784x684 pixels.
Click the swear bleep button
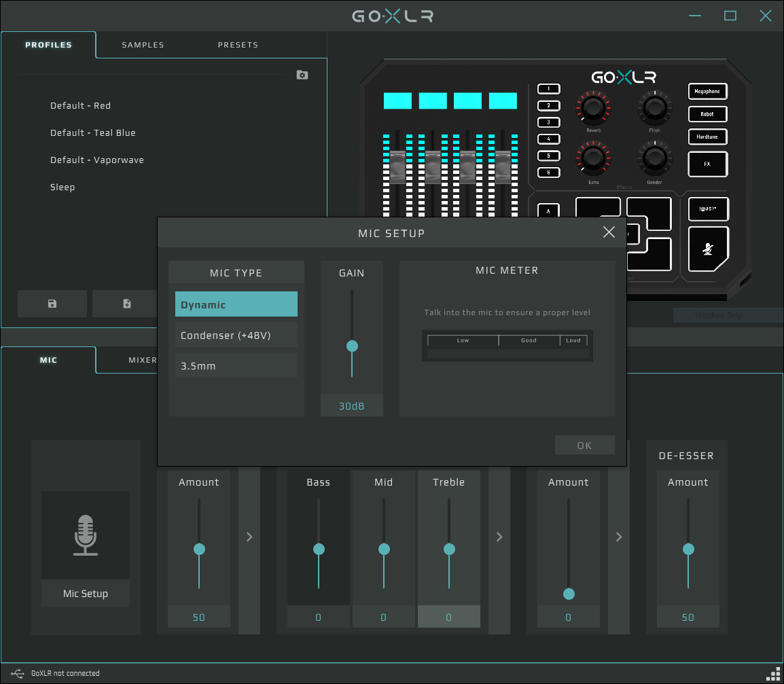[707, 209]
